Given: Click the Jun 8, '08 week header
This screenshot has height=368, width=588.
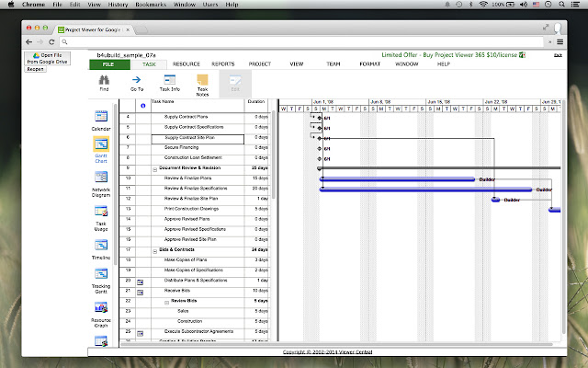Looking at the screenshot, I should (398, 102).
